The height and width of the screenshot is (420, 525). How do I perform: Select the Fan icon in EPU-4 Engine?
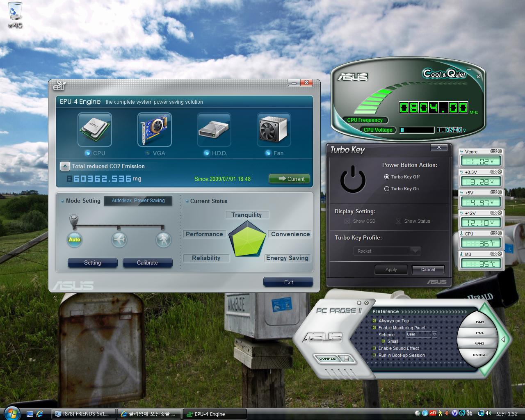pos(274,130)
